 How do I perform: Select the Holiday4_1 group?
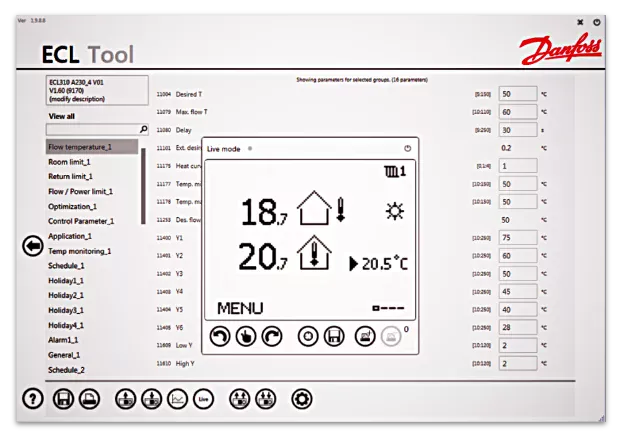click(x=66, y=325)
